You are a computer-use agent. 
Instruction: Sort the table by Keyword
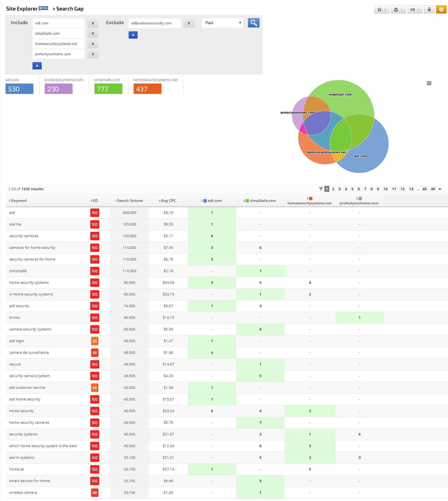[x=18, y=201]
